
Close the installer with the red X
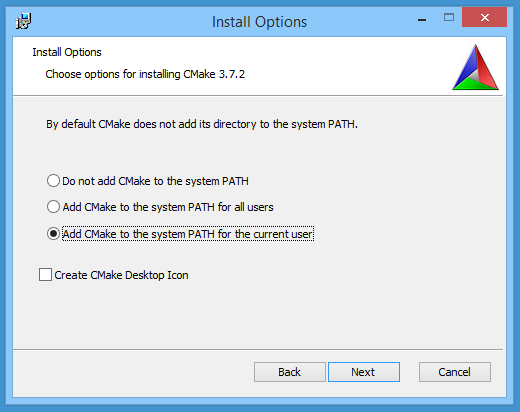coord(484,17)
